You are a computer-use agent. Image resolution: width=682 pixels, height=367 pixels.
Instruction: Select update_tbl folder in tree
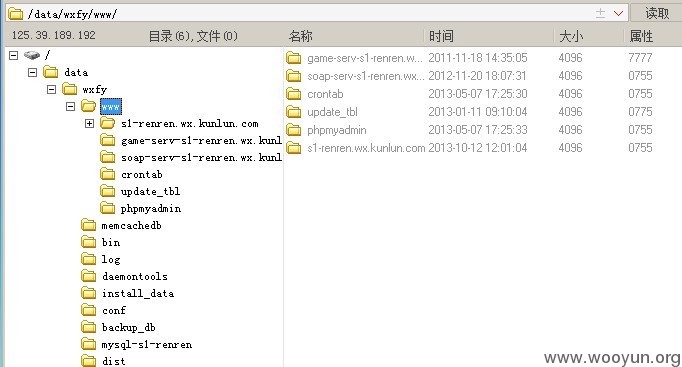pos(150,191)
